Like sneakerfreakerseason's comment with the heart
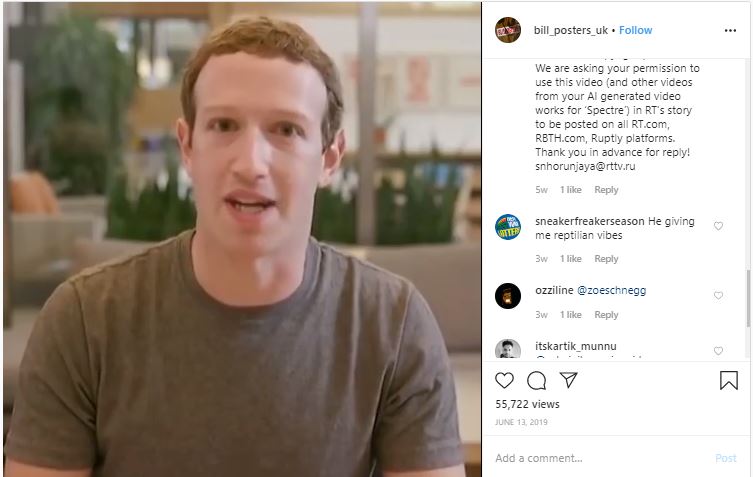Image resolution: width=753 pixels, height=477 pixels. tap(718, 226)
